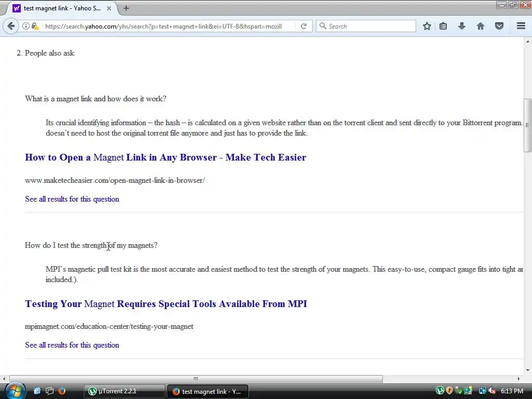This screenshot has height=399, width=532.
Task: Show bookmarks list icon in toolbar
Action: point(443,26)
